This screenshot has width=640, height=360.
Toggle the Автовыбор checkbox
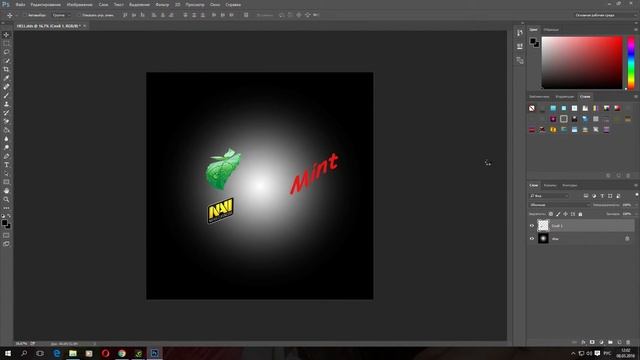[25, 15]
